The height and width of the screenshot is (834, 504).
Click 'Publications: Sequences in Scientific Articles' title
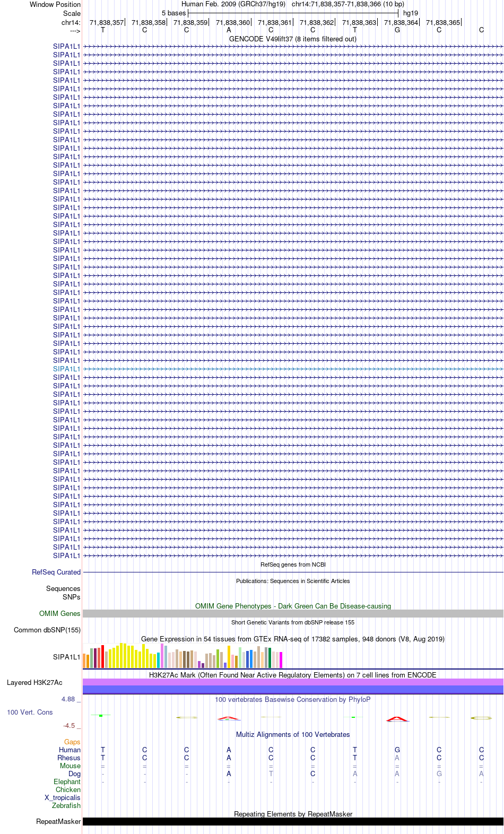click(x=293, y=581)
